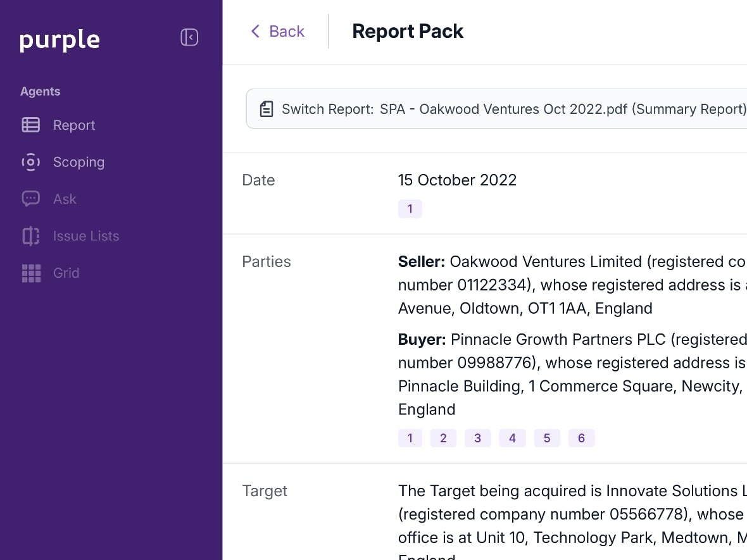
Task: Select the Grid agent icon
Action: 30,273
